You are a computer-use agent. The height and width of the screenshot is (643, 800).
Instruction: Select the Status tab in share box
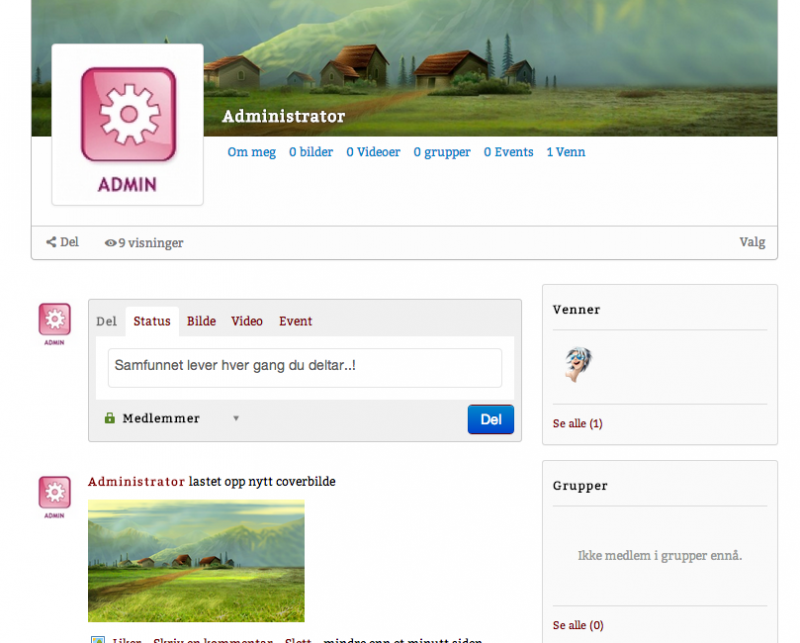coord(152,321)
